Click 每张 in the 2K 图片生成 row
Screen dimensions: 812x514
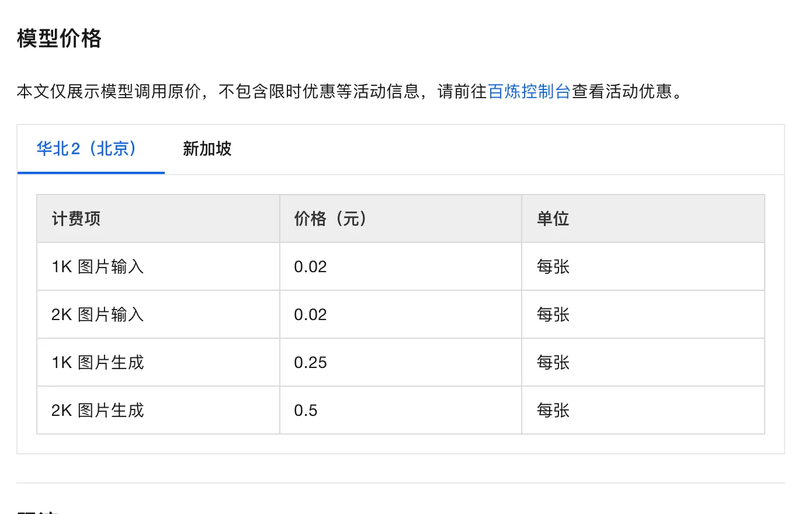553,411
